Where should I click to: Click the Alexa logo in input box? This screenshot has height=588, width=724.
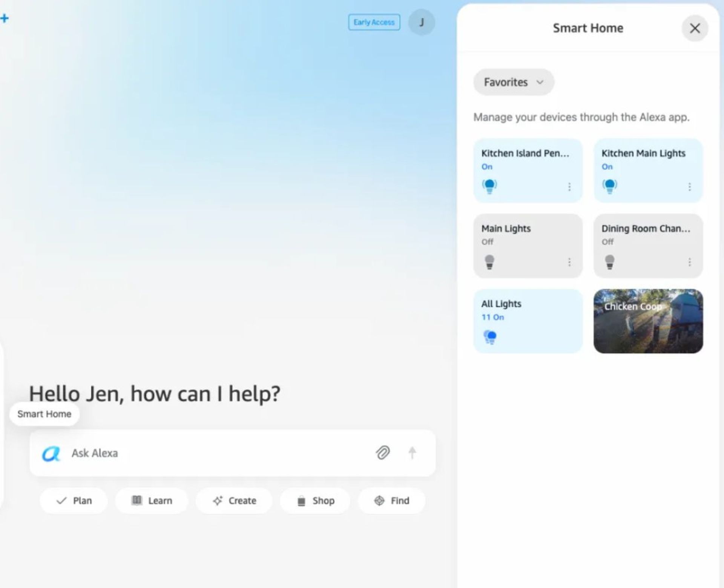[51, 453]
